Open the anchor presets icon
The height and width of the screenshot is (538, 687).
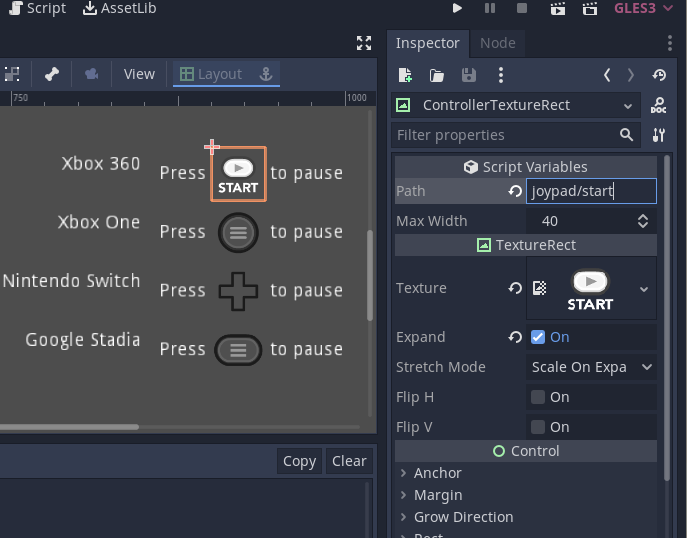pos(266,74)
